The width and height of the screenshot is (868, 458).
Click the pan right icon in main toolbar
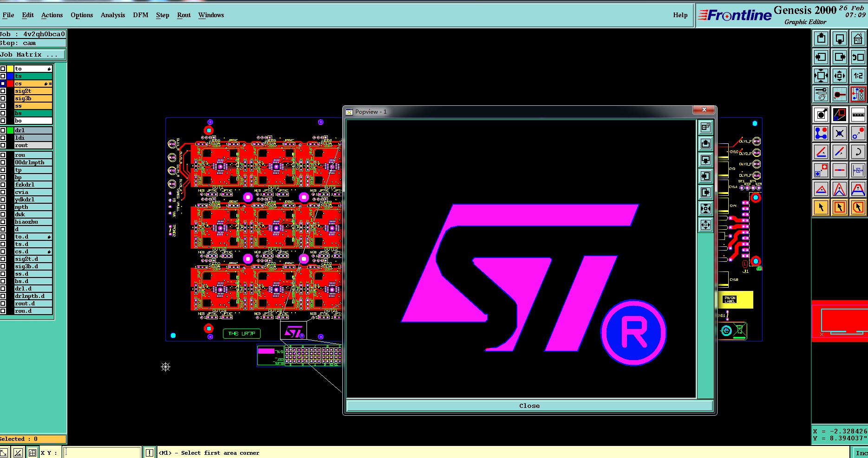[840, 57]
